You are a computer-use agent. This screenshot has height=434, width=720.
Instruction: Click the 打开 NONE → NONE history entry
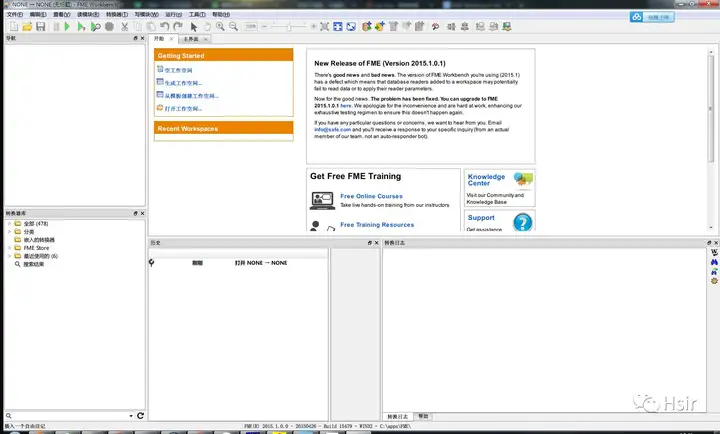click(x=261, y=263)
